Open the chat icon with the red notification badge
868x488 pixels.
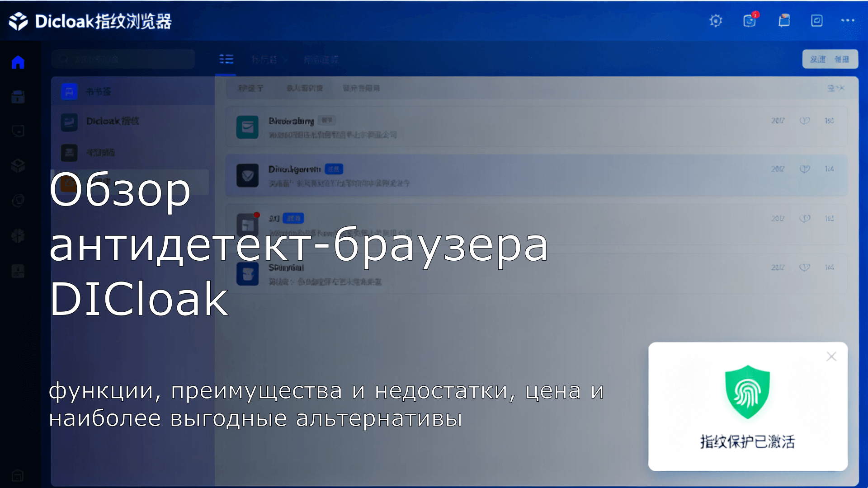click(749, 21)
